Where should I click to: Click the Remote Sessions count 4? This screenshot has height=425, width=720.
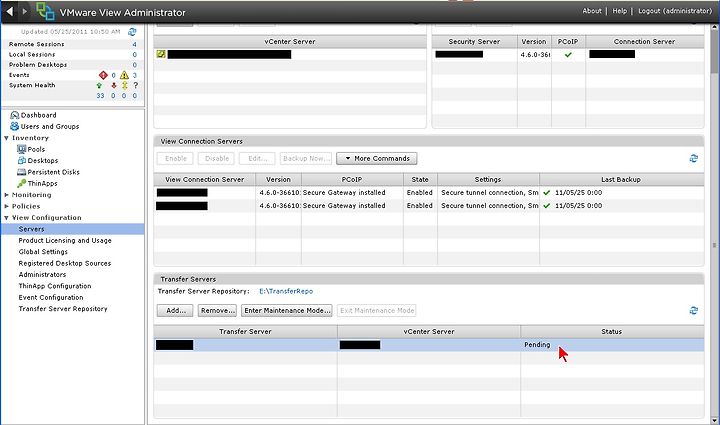(135, 45)
